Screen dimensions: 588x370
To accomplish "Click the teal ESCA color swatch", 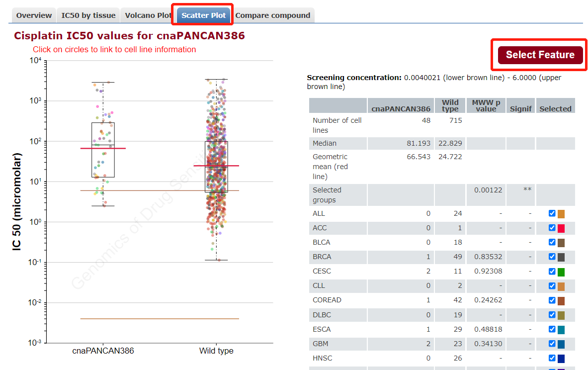I will tap(561, 330).
